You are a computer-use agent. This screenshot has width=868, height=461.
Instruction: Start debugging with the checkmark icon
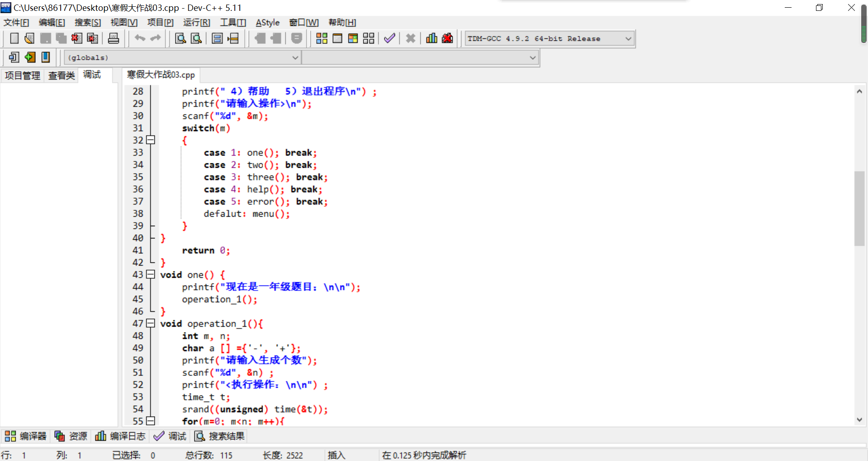pos(389,38)
